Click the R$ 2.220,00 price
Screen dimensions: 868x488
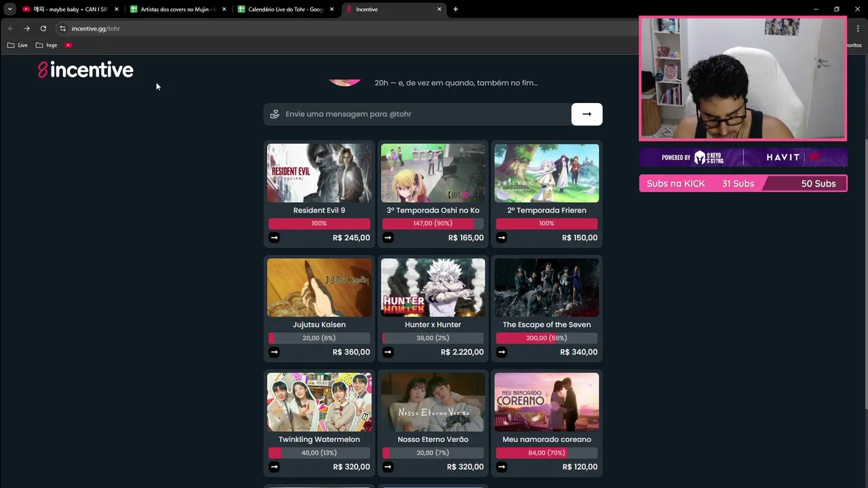(x=462, y=352)
